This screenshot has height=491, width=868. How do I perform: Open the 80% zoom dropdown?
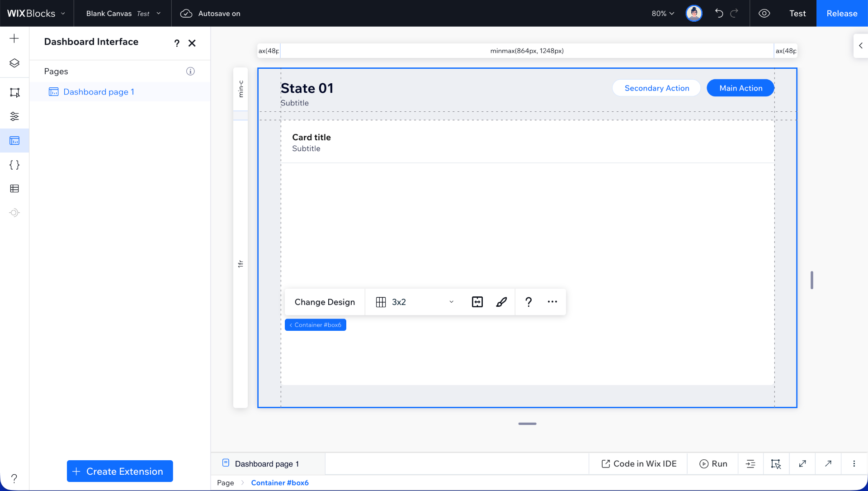coord(663,14)
